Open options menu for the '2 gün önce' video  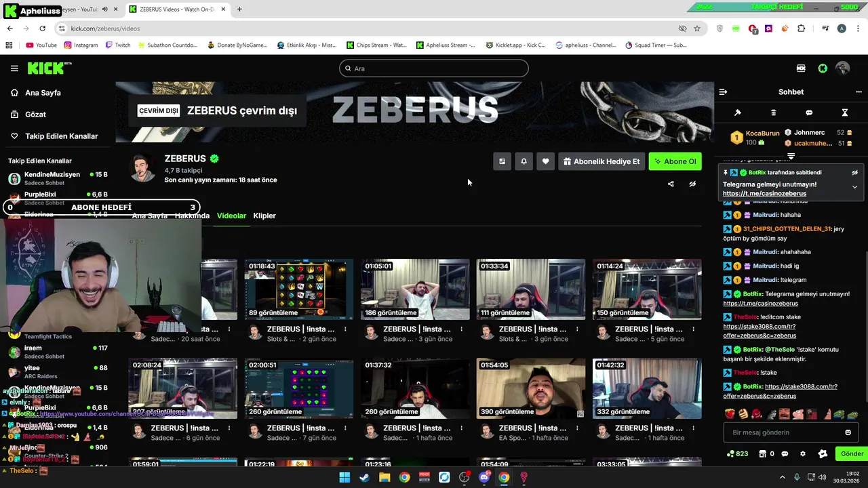(x=345, y=329)
